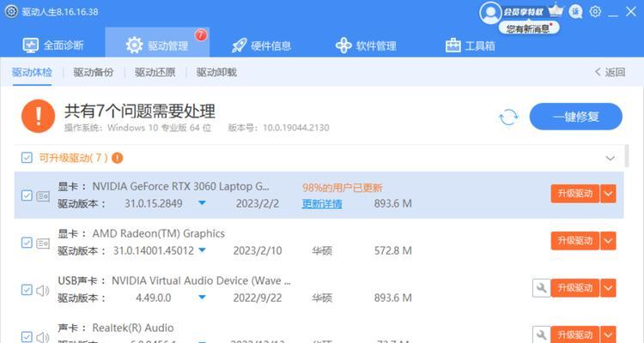Open the 更新详情 link
Image resolution: width=644 pixels, height=343 pixels.
coord(322,204)
